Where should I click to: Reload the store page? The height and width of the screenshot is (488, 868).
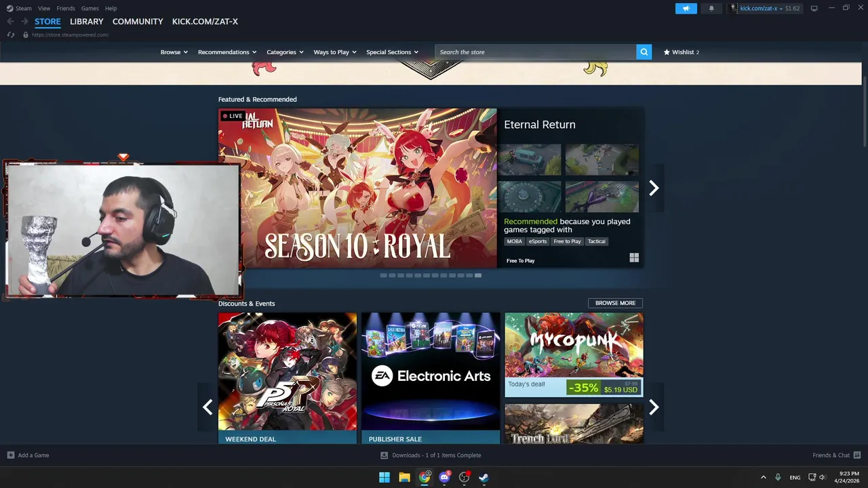coord(10,35)
